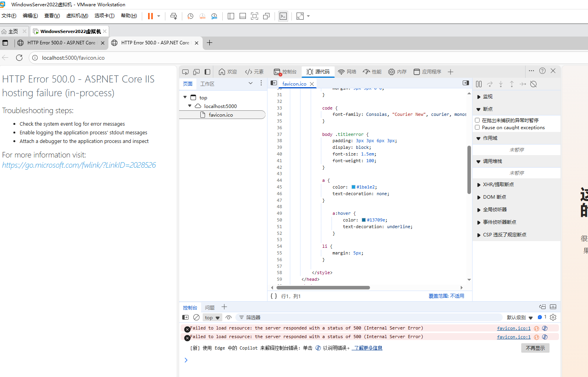
Task: Open the 问题 issues drawer tab
Action: 210,307
